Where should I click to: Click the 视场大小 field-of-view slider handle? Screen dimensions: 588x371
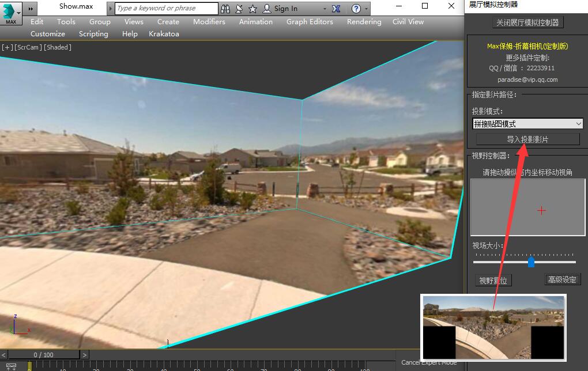click(531, 262)
